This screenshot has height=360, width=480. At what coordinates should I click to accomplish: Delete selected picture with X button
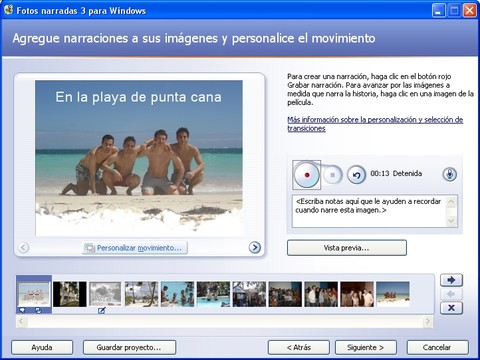coord(451,308)
